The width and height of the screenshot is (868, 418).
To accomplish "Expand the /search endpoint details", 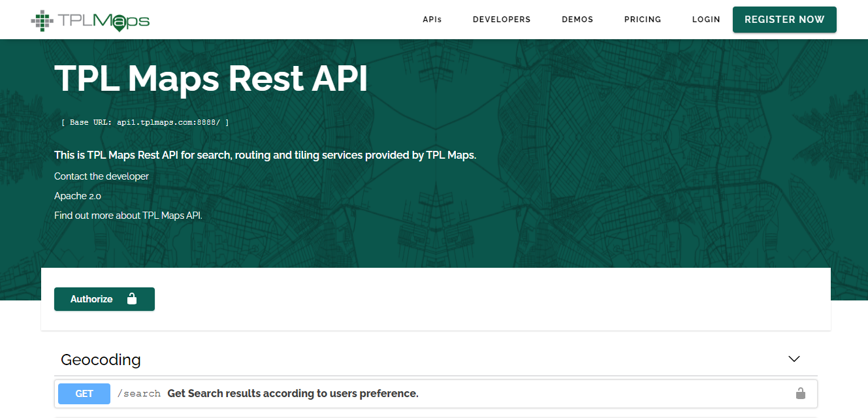I will point(293,393).
